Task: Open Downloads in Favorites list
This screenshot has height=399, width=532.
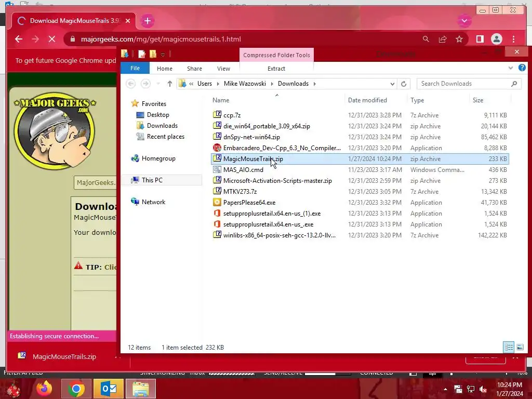Action: [x=162, y=126]
